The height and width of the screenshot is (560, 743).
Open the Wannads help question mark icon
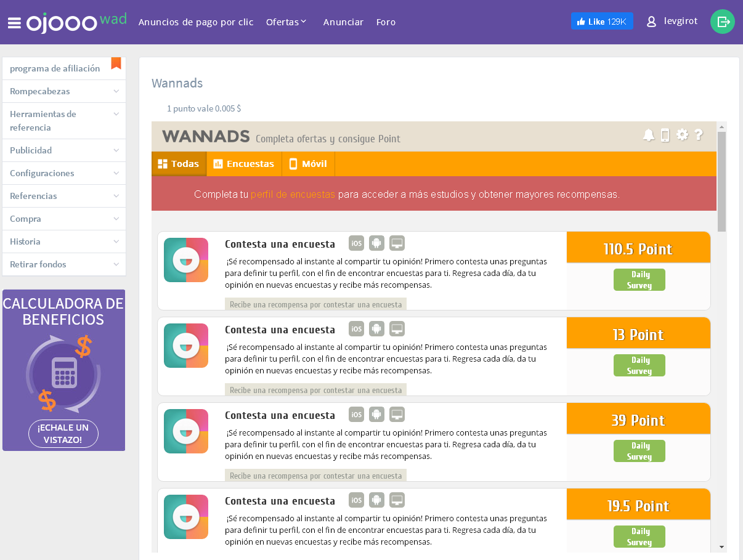tap(699, 134)
